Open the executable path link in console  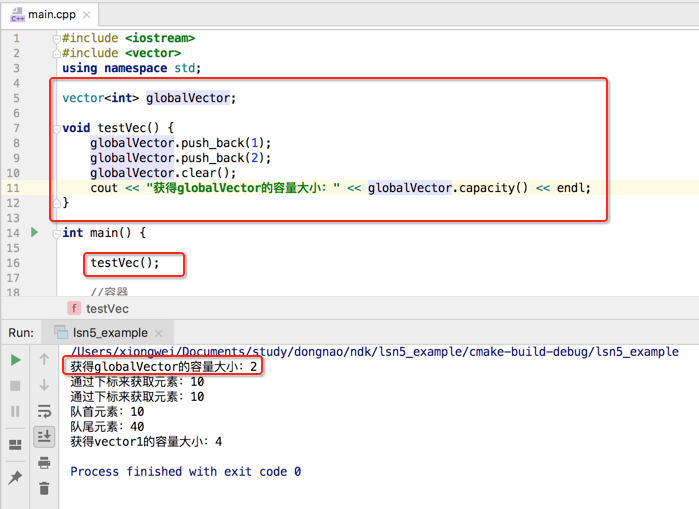tap(374, 351)
